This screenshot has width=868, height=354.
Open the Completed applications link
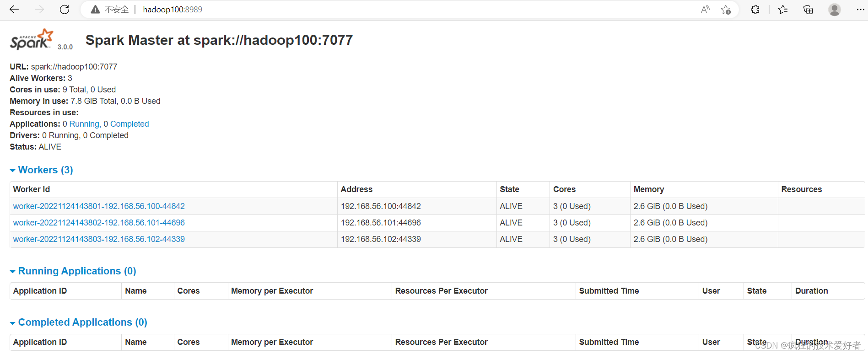129,124
